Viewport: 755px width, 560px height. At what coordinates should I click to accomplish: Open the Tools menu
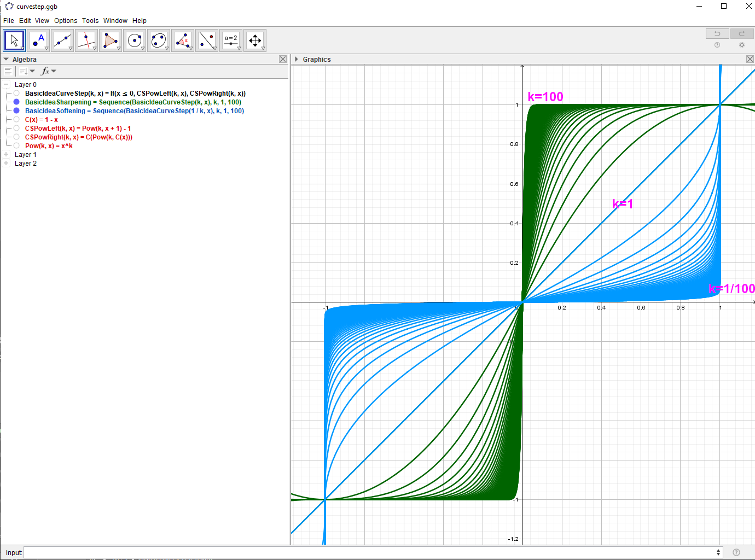(90, 21)
